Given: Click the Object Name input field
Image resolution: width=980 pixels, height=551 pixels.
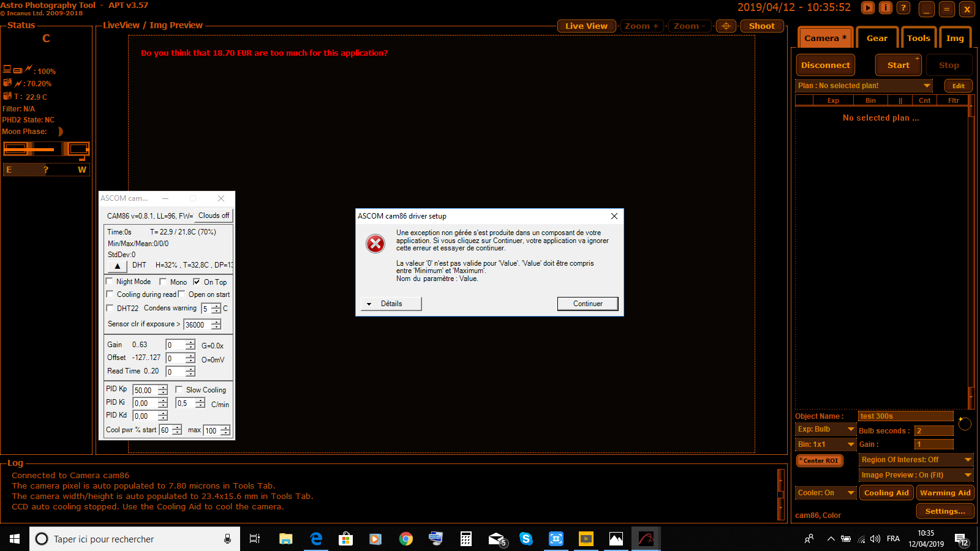Looking at the screenshot, I should click(905, 416).
